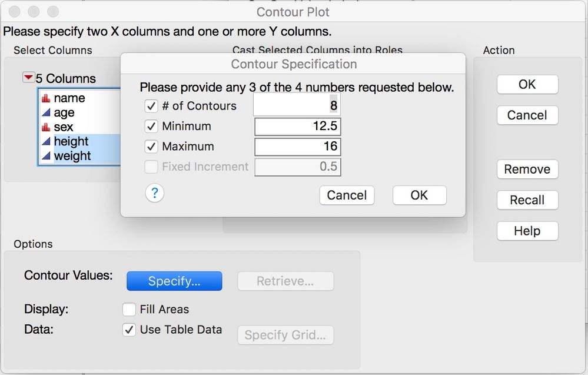Uncheck the # of Contours checkbox
The image size is (588, 375).
[151, 106]
